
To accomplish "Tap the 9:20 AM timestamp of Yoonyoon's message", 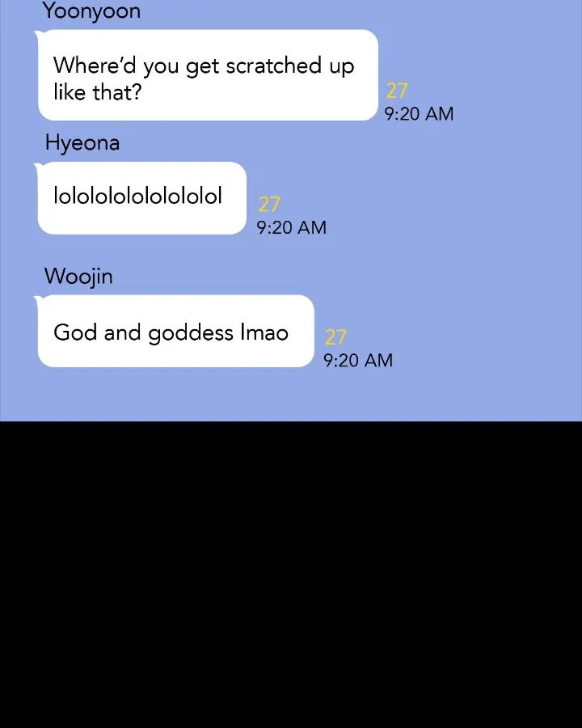I will tap(419, 114).
